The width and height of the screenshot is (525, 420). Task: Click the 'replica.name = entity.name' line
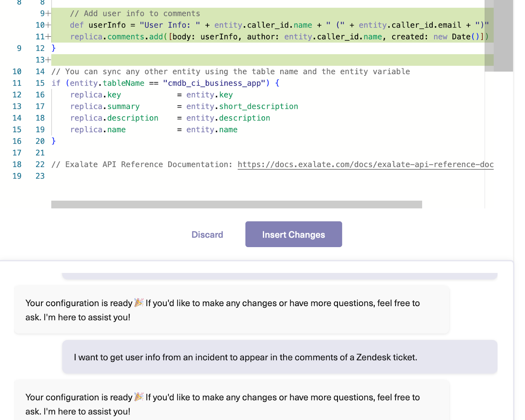coord(154,130)
